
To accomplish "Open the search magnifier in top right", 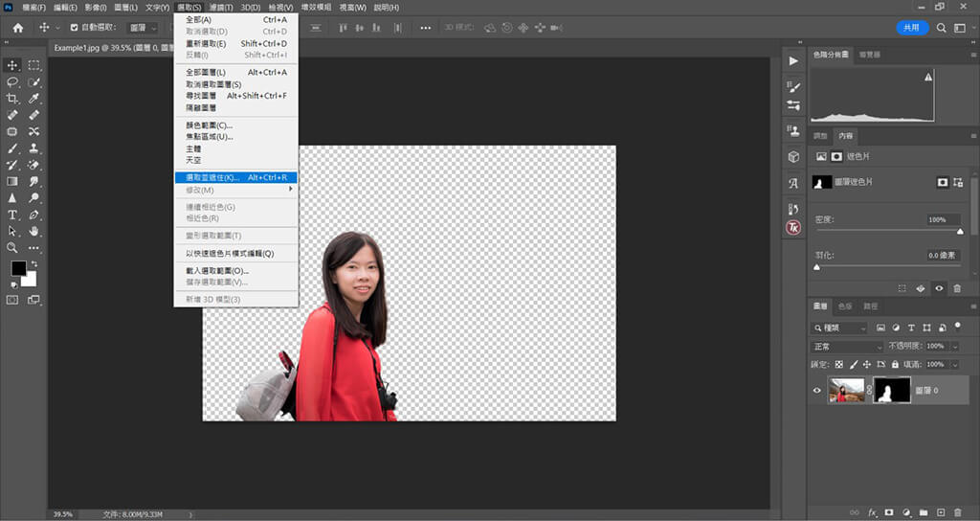I will tap(942, 28).
